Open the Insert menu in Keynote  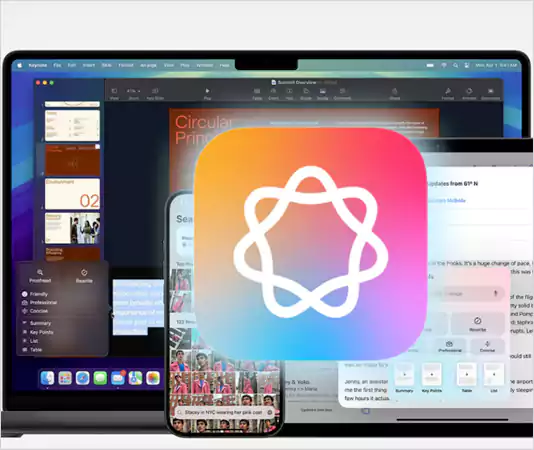click(89, 65)
